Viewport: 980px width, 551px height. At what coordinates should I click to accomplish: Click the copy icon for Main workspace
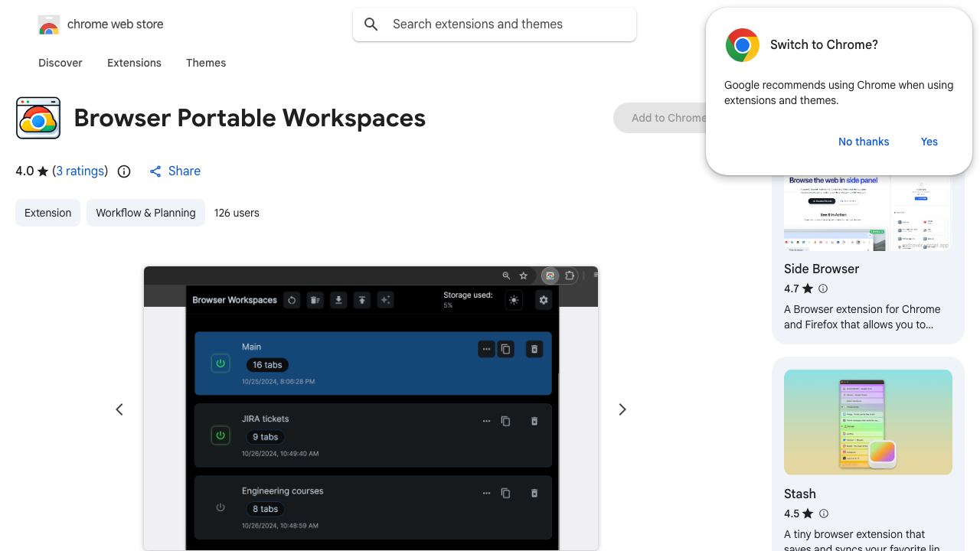505,349
